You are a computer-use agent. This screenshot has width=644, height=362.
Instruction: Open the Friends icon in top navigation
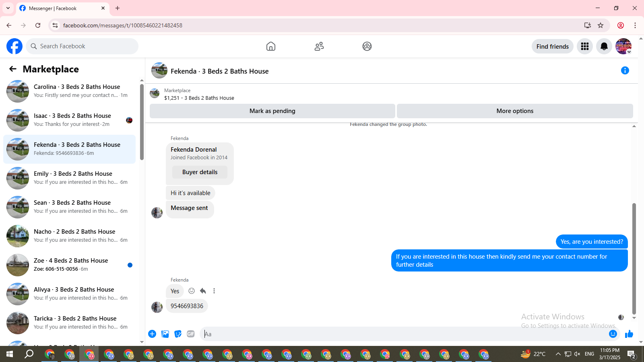click(319, 46)
